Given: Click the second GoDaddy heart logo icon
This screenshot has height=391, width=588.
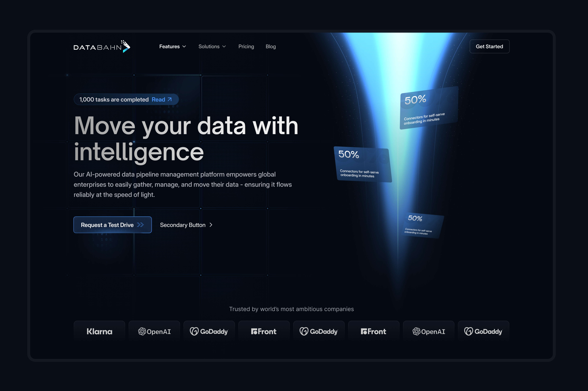Looking at the screenshot, I should click(304, 331).
